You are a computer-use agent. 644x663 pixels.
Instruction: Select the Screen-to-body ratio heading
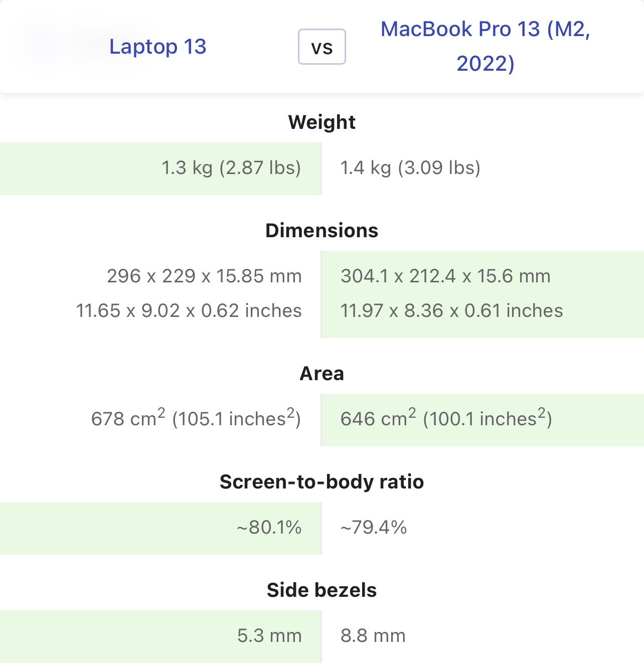[x=322, y=481]
